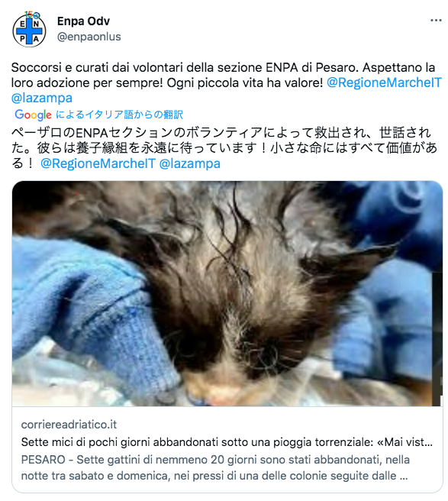
Task: Open @lazampa mention in the Italian text
Action: click(42, 98)
